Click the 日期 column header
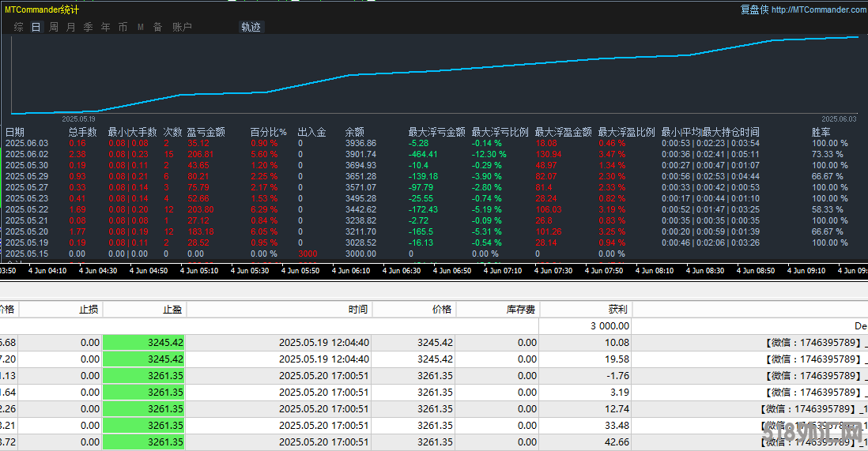This screenshot has height=451, width=868. (15, 132)
